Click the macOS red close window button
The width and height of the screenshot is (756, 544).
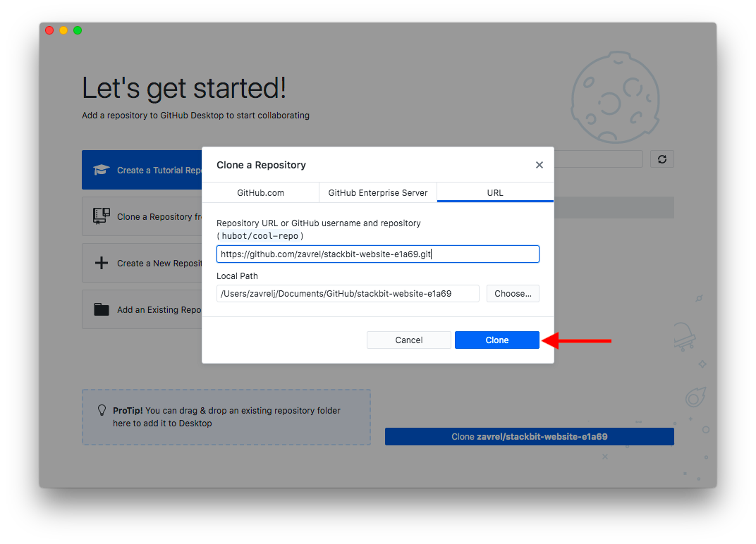[49, 30]
